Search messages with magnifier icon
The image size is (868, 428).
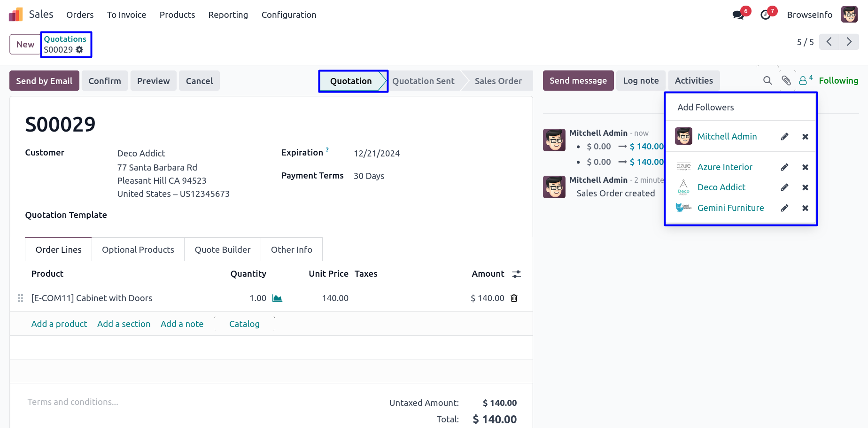pos(767,81)
